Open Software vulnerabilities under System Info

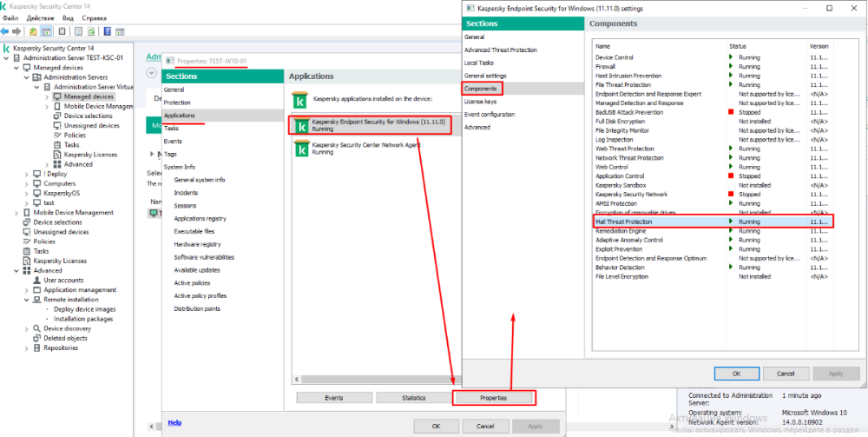click(x=204, y=257)
